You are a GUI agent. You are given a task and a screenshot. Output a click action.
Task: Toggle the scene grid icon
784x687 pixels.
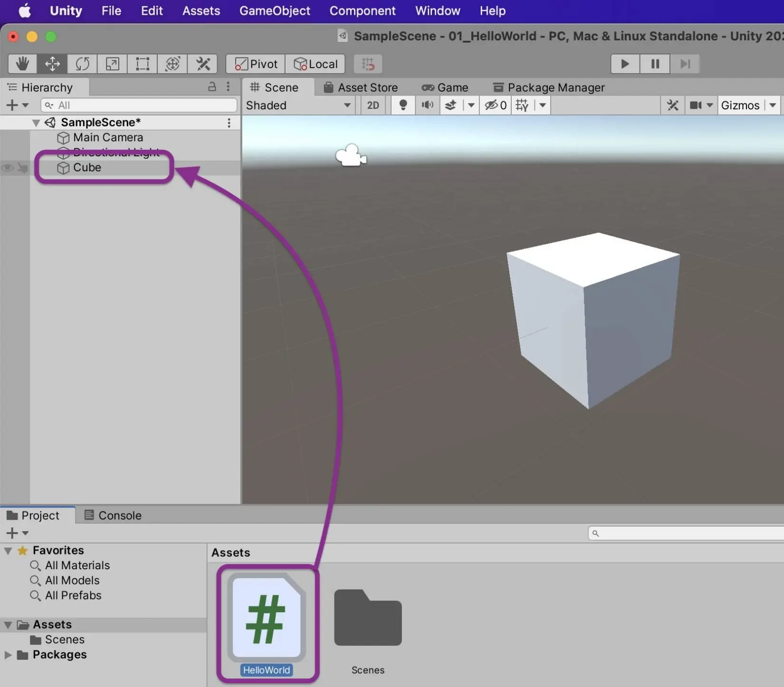tap(522, 105)
